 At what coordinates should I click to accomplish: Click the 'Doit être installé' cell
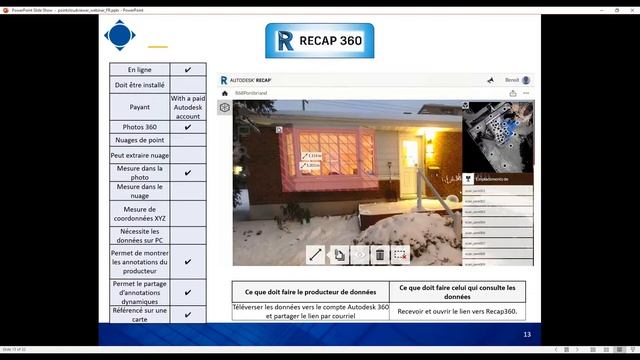pos(140,85)
